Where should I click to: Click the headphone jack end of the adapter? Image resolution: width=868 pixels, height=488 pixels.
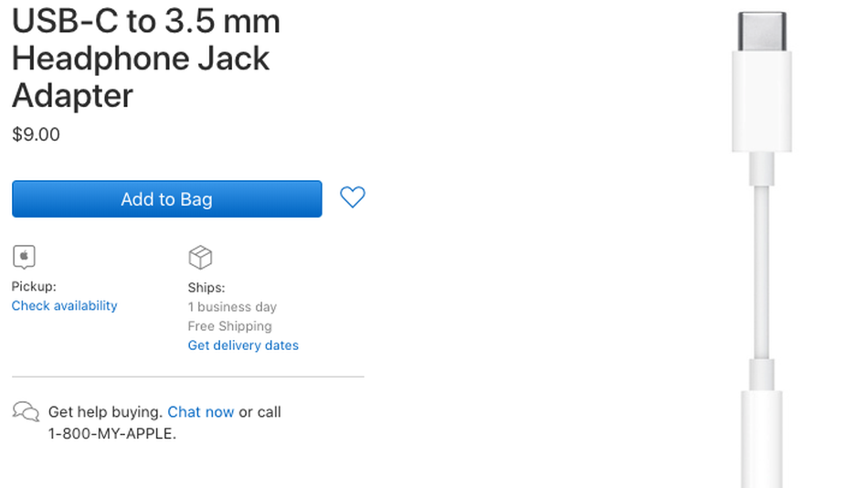pyautogui.click(x=761, y=439)
